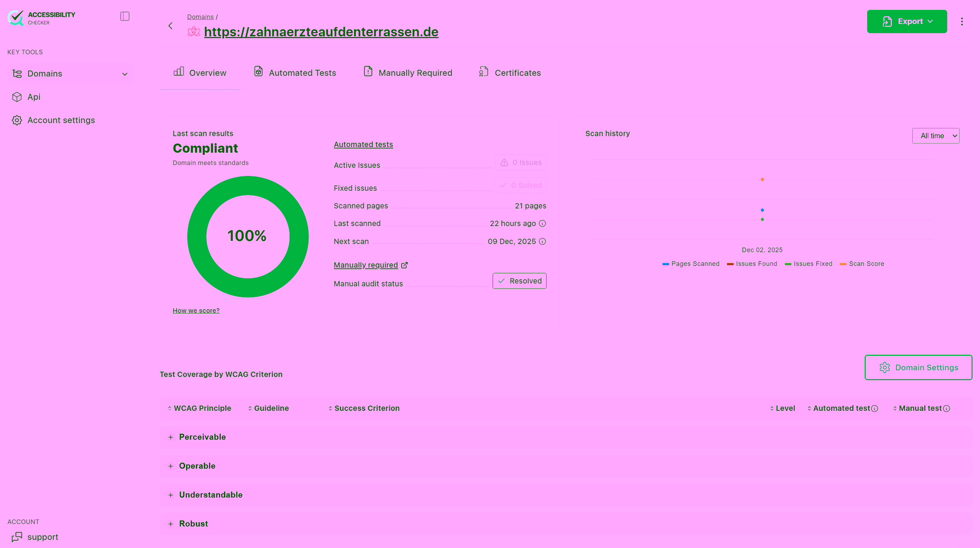The width and height of the screenshot is (980, 548).
Task: Toggle the Pages Scanned legend series
Action: tap(691, 264)
